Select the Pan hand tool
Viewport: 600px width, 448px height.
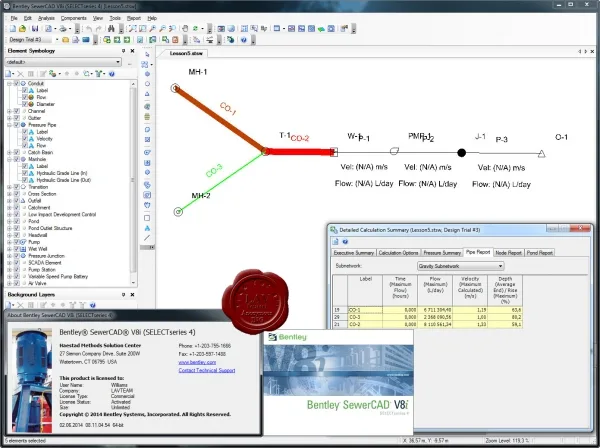[185, 29]
